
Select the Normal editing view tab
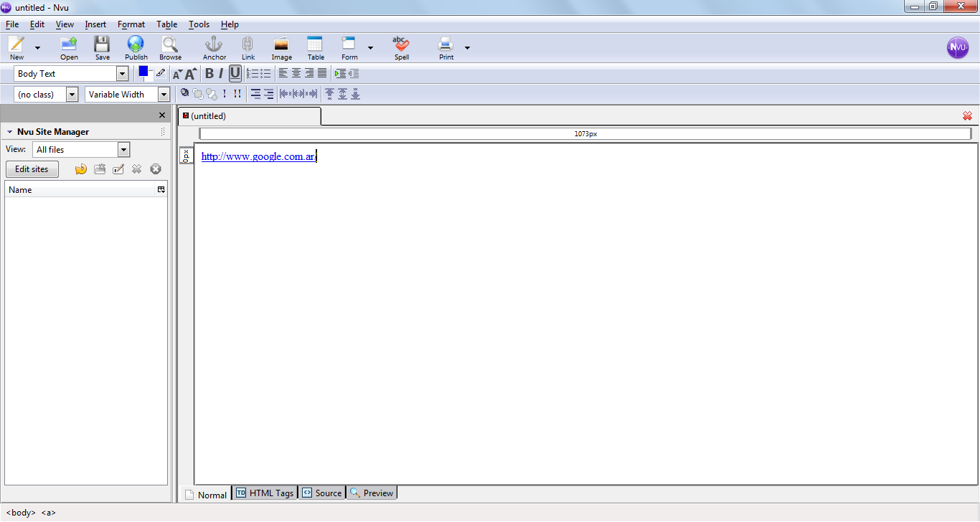[x=205, y=495]
